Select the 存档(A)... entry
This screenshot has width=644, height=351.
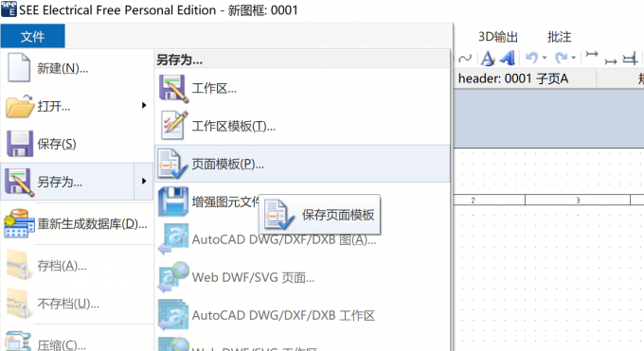point(62,266)
